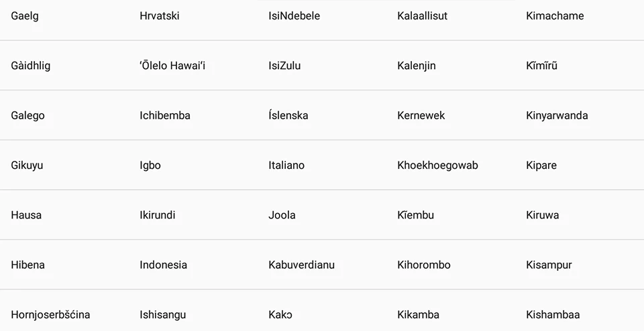Select Italiano language
644x331 pixels.
[286, 165]
